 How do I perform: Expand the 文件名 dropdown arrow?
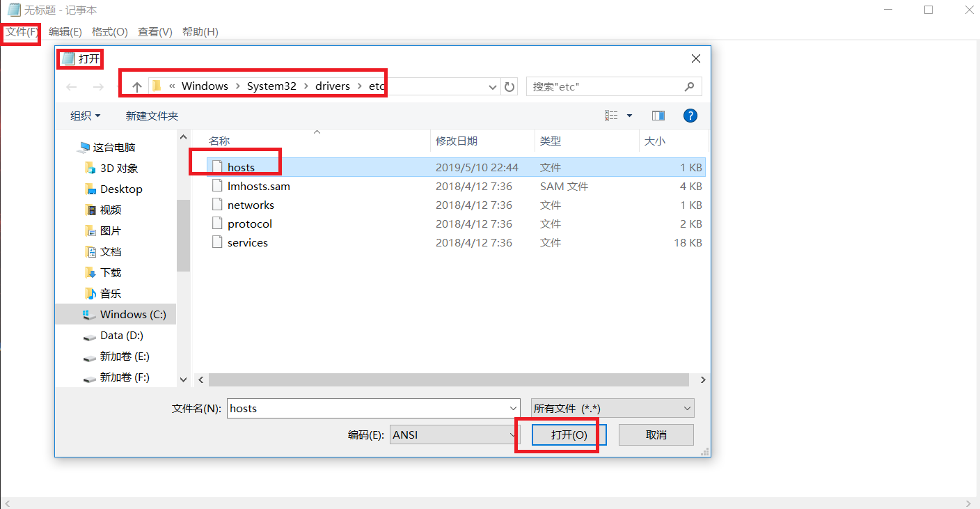click(514, 408)
